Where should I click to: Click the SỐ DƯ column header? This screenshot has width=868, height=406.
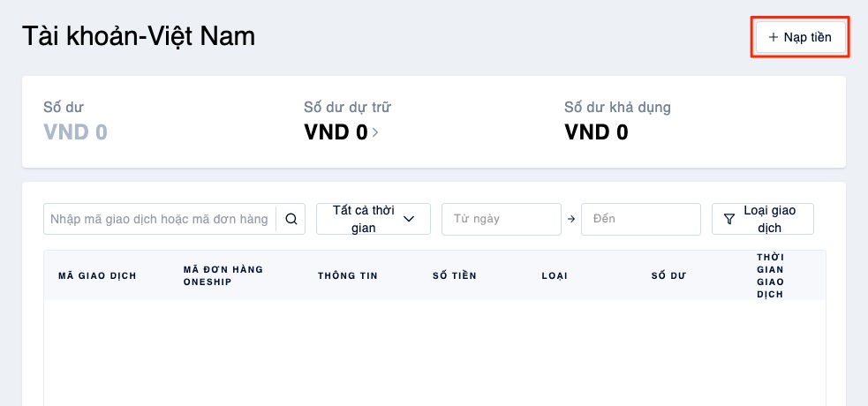coord(668,275)
